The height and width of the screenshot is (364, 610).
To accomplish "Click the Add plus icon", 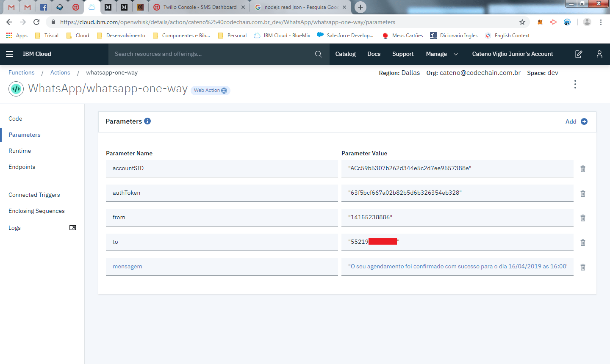I will [x=584, y=121].
